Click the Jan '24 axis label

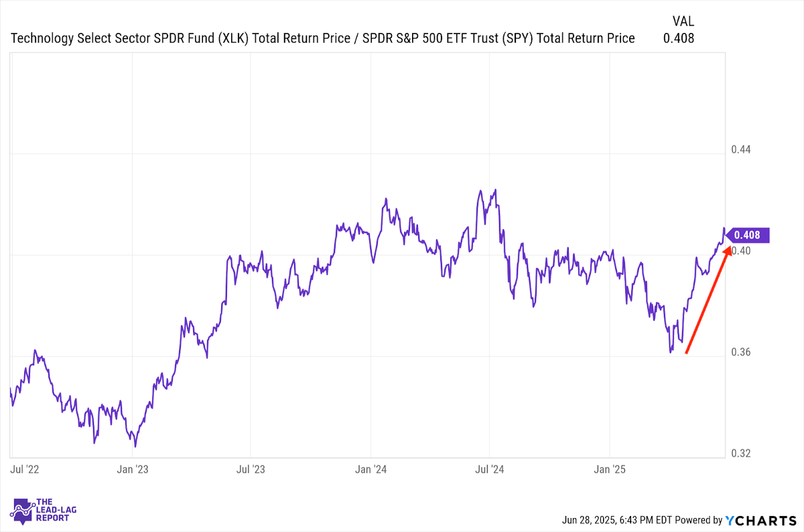(371, 468)
